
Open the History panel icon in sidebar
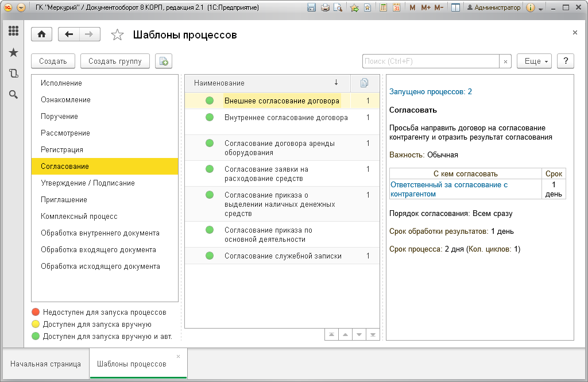tap(14, 74)
